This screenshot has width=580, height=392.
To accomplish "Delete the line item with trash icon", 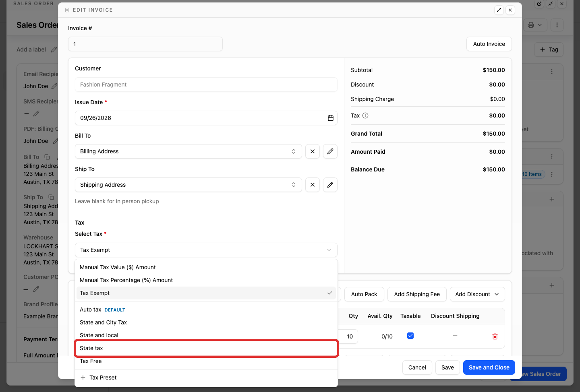I will point(495,336).
